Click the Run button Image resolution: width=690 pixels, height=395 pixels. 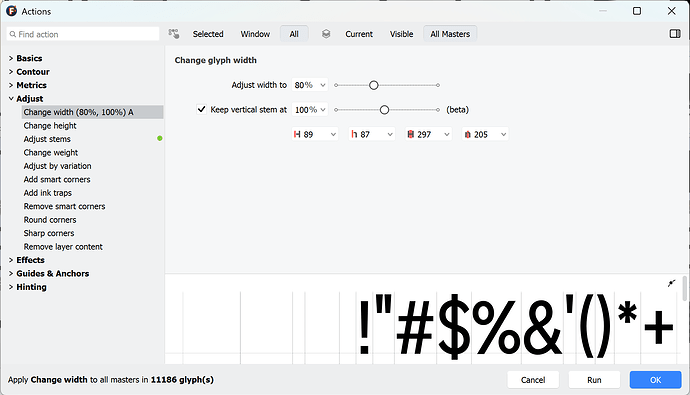coord(594,380)
